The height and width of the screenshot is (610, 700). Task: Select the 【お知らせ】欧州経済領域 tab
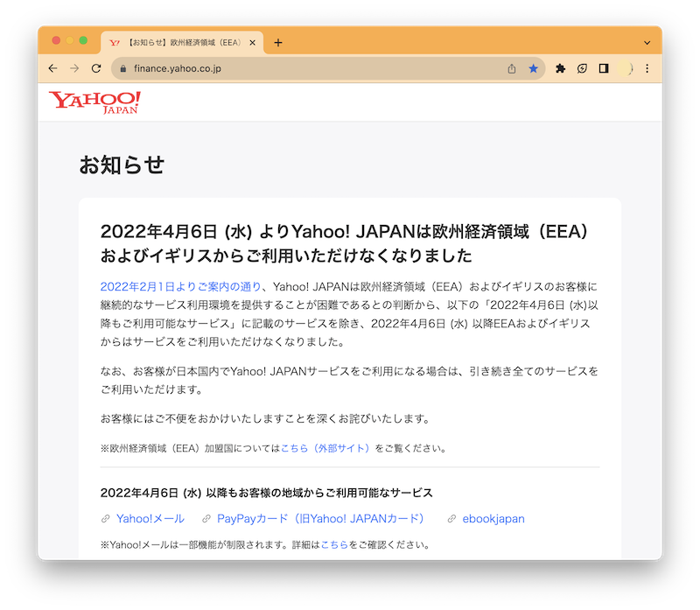point(182,42)
